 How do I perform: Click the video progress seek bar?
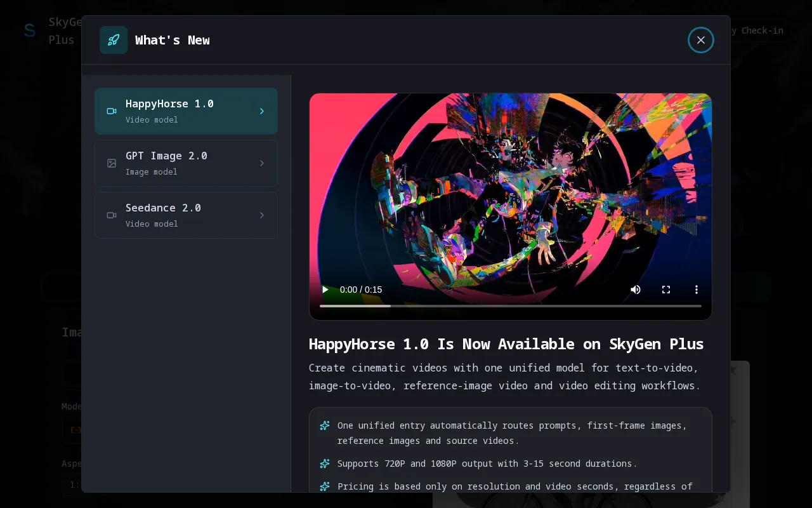(x=511, y=306)
